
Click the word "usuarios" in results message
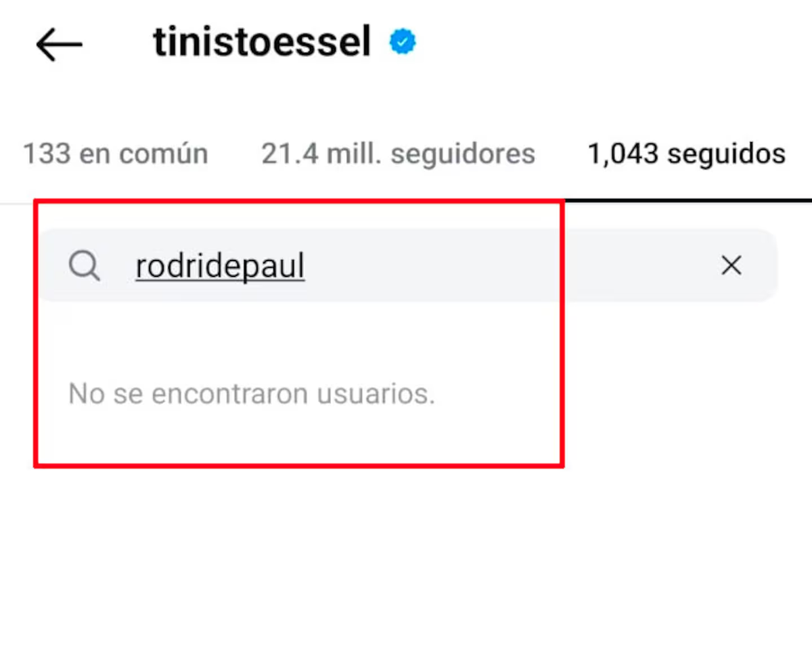click(x=386, y=393)
